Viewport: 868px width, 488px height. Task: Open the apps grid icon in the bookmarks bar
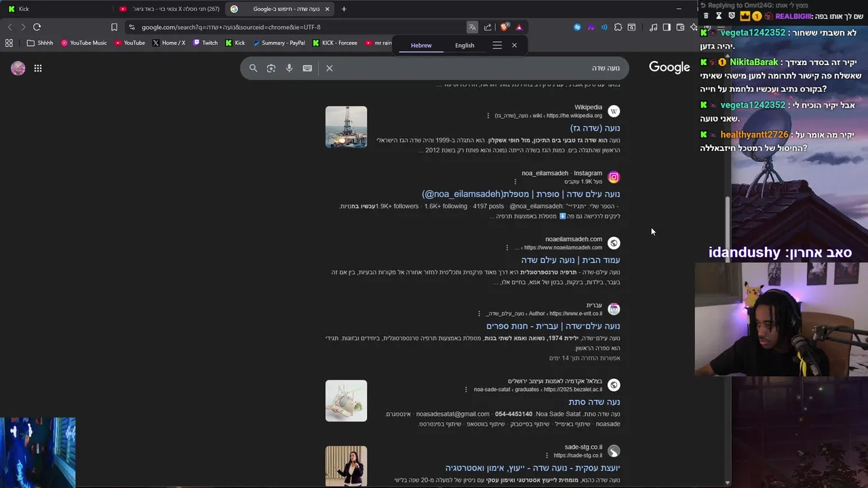tap(9, 43)
